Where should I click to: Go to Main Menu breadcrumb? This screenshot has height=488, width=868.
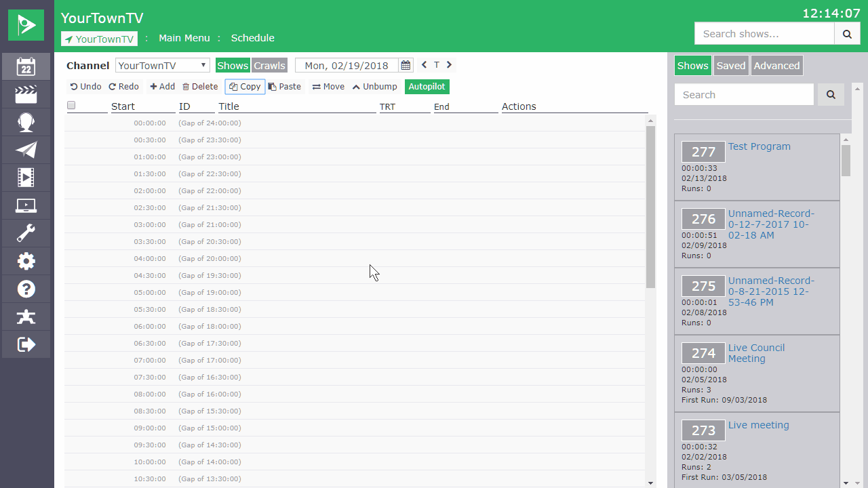(x=184, y=38)
